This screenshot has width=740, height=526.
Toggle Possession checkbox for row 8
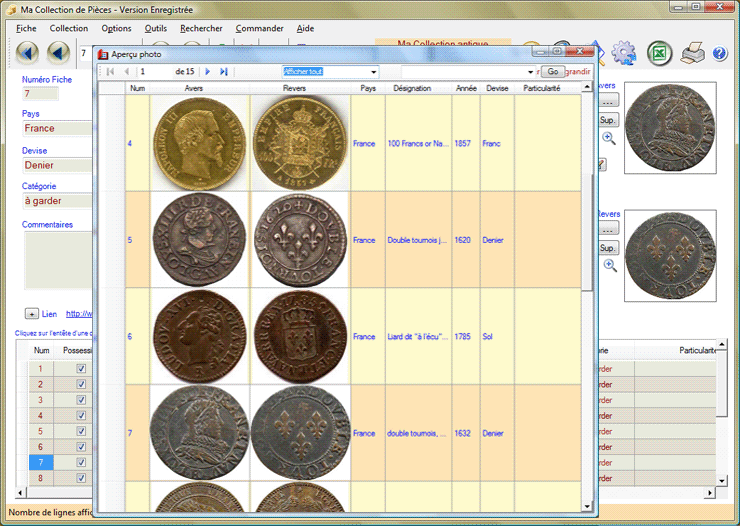81,477
